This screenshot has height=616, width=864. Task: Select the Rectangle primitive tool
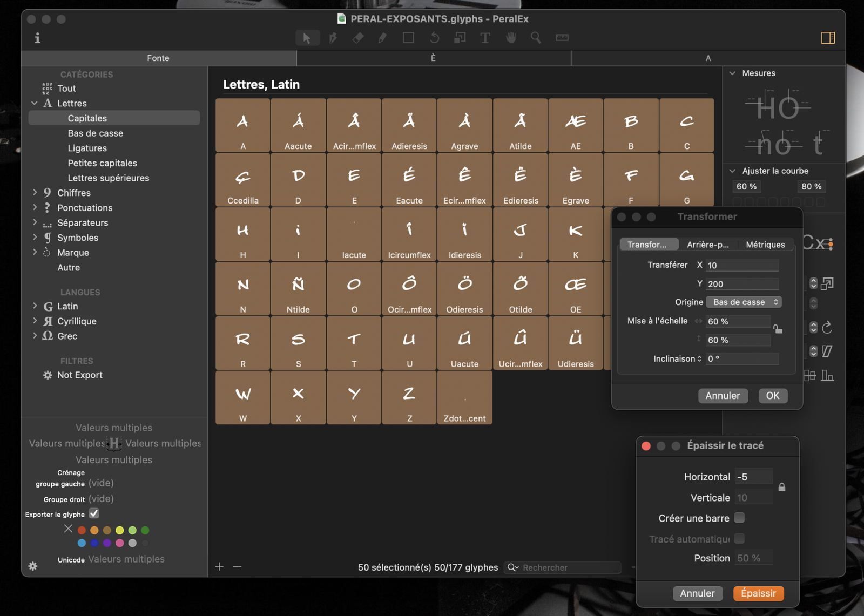coord(409,38)
